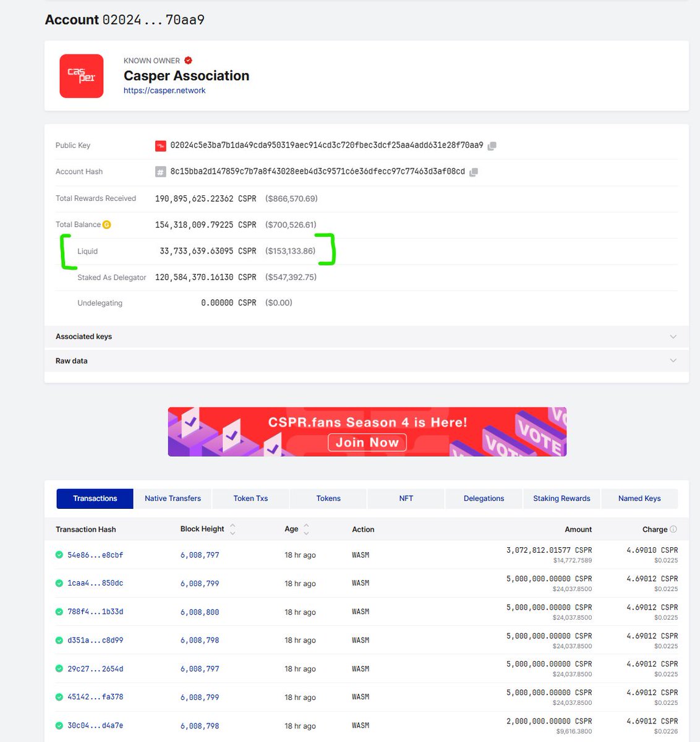Open transaction 1caa4...850dc
The height and width of the screenshot is (742, 700).
(95, 583)
